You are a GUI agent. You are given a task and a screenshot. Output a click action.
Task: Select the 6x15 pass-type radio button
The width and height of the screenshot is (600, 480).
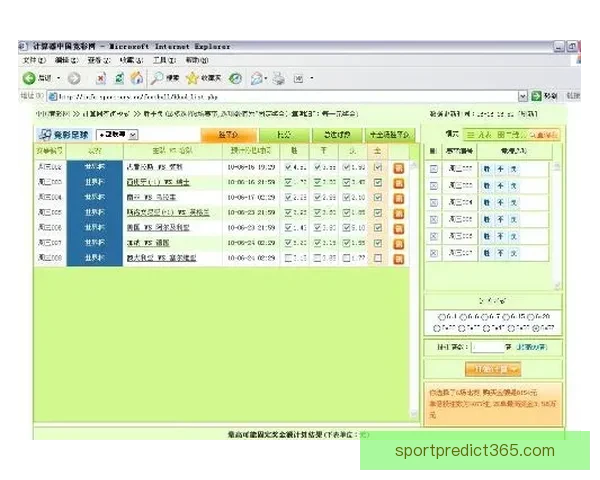pyautogui.click(x=506, y=317)
